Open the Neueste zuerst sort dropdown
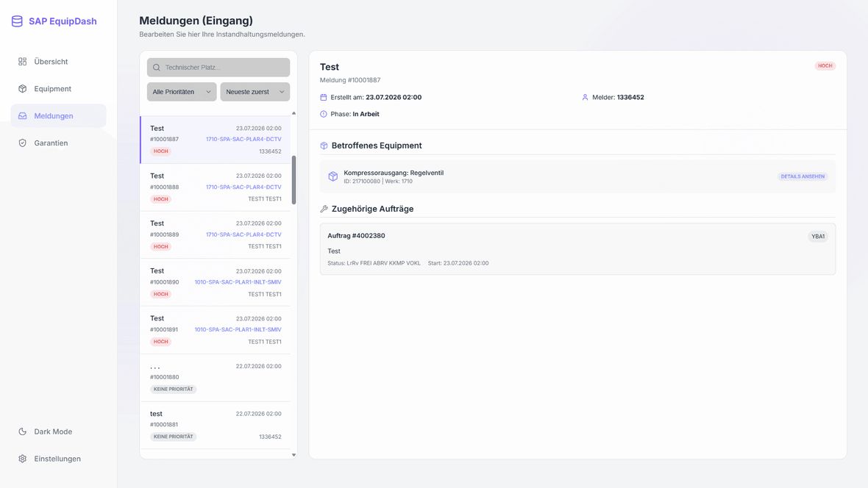The image size is (868, 488). 255,92
